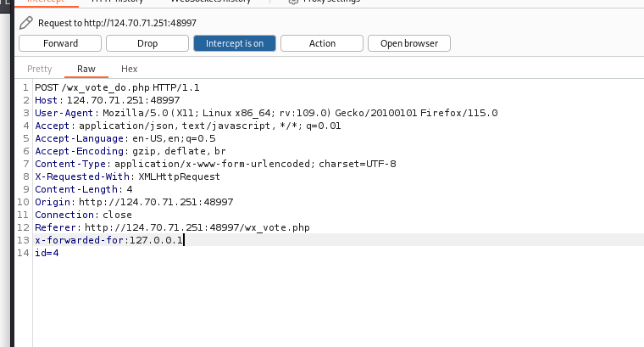Click the id=4 request body line

[x=46, y=253]
